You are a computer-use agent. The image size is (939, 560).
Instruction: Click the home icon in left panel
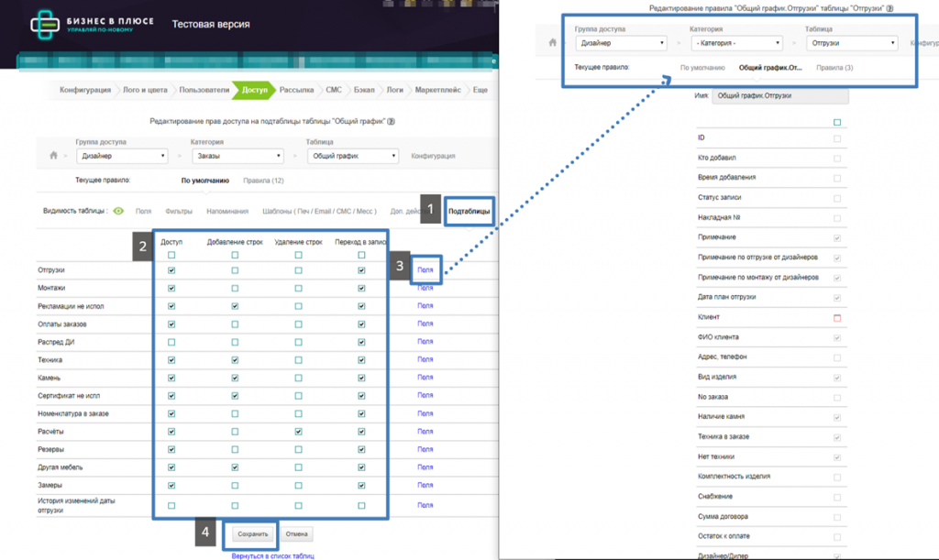point(54,156)
